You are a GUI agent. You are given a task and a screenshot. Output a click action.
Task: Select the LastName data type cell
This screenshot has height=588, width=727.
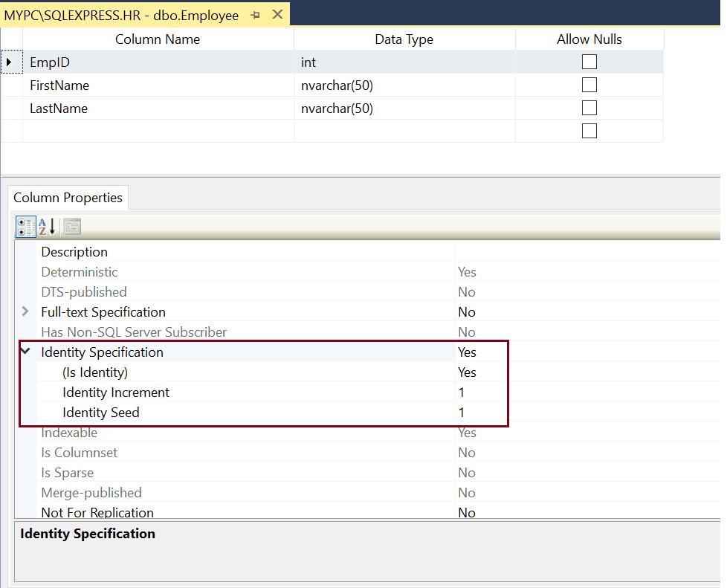click(x=404, y=109)
